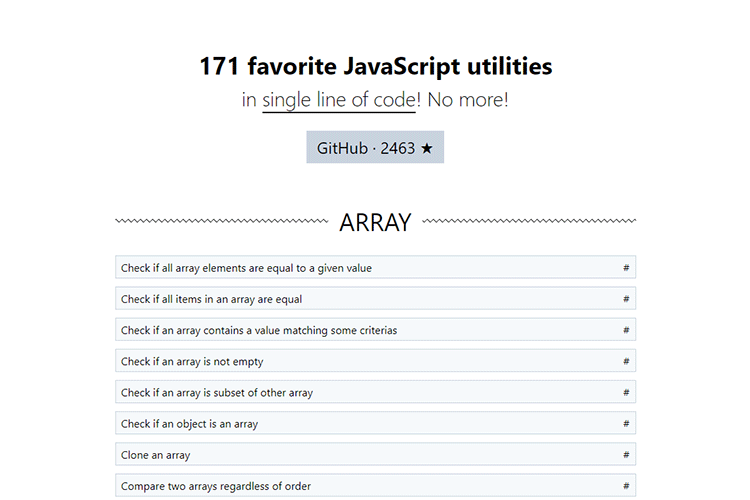750x500 pixels.
Task: Expand 'Check if an object is an array'
Action: coord(189,424)
